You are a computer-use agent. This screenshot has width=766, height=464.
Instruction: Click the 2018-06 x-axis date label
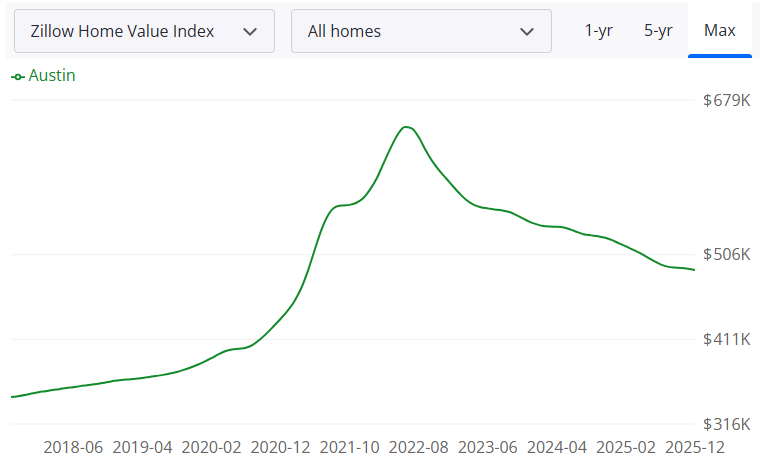73,446
